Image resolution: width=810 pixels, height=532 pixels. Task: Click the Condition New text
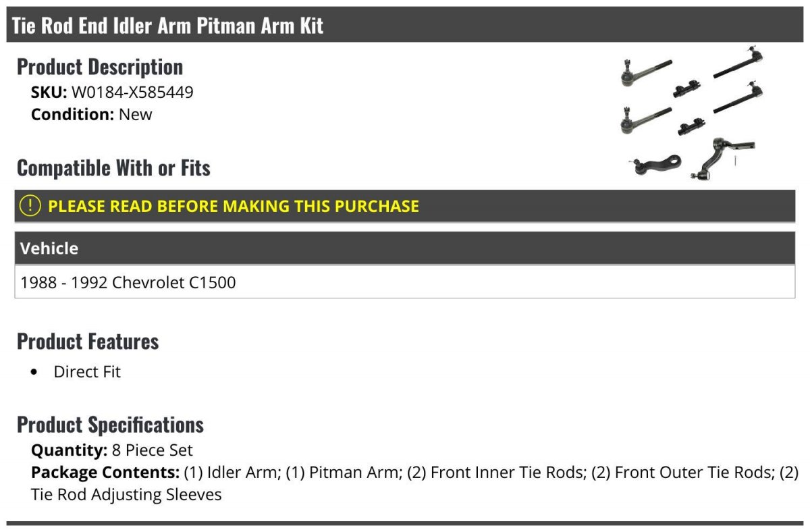pos(92,115)
